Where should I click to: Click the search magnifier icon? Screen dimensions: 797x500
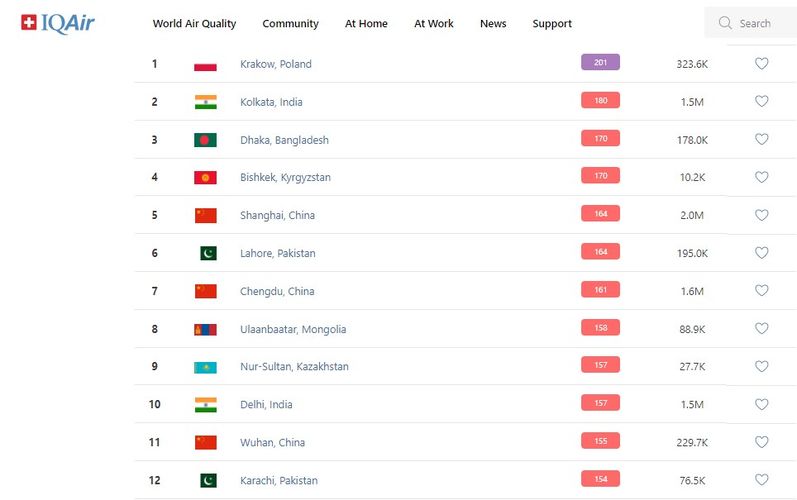click(x=726, y=23)
